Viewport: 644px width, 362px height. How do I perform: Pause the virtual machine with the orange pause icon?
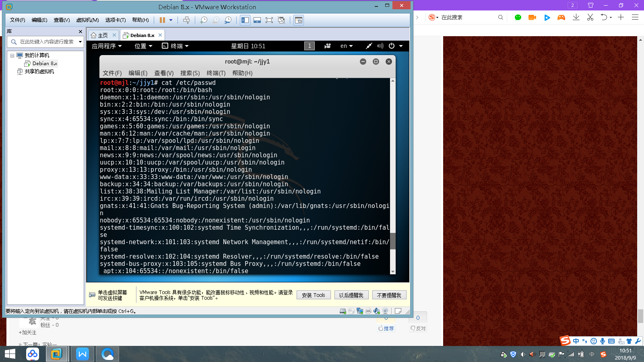click(x=162, y=20)
